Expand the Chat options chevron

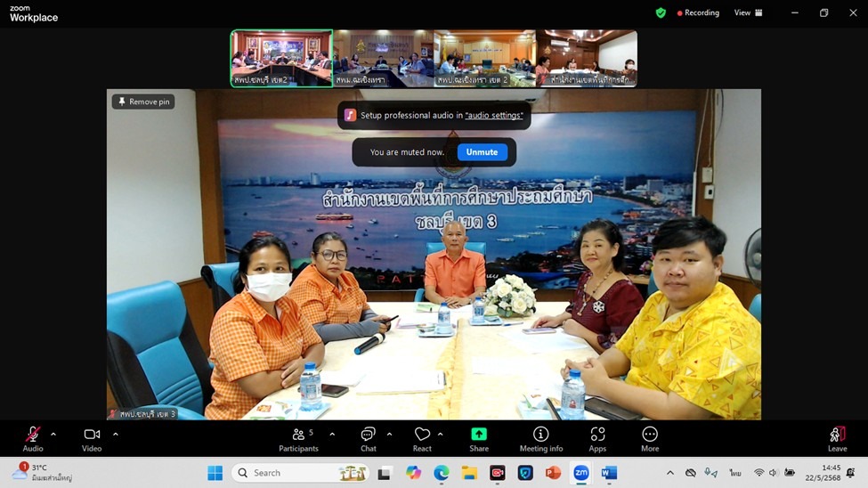pyautogui.click(x=389, y=435)
